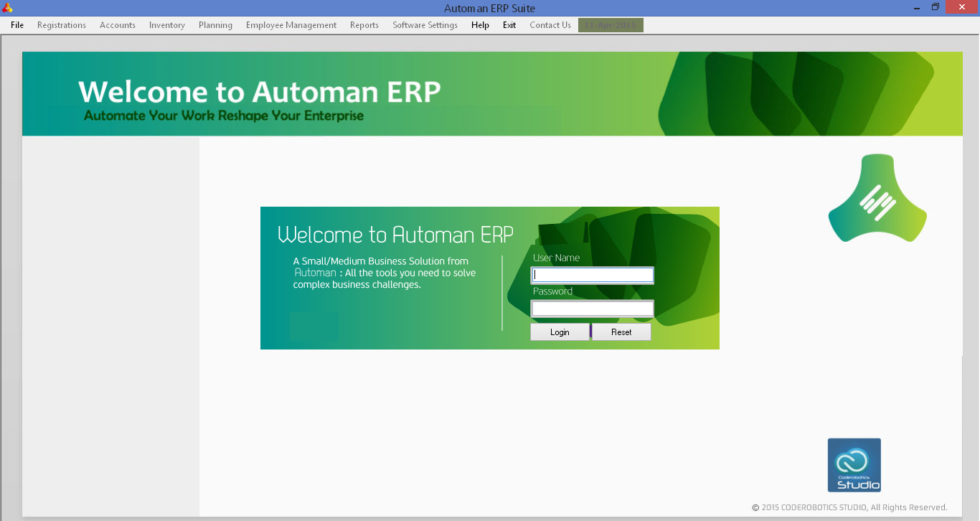Focus the User Name input field

click(592, 274)
